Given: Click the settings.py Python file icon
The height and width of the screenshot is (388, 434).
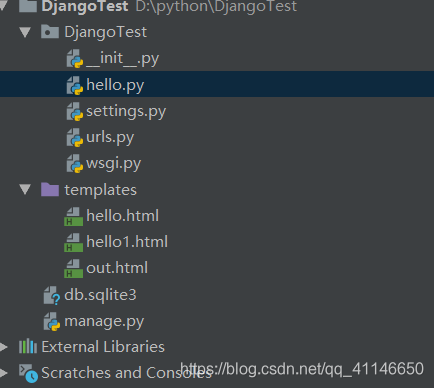Looking at the screenshot, I should tap(75, 111).
